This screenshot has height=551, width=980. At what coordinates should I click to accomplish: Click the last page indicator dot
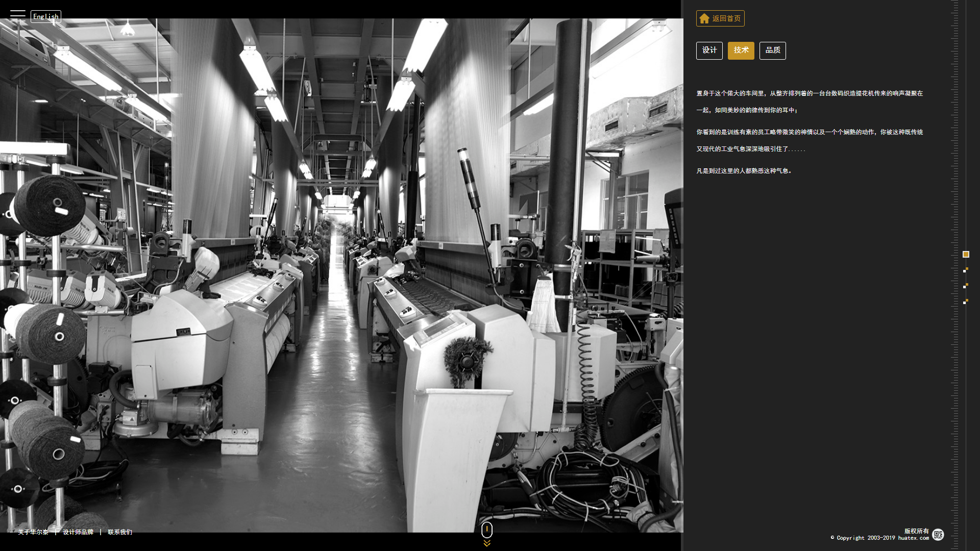[x=966, y=302]
